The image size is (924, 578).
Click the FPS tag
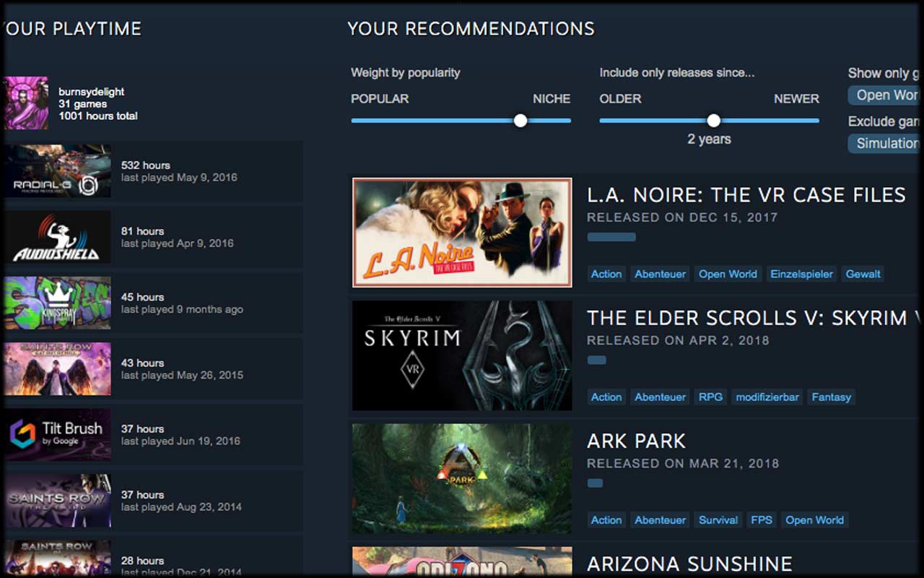762,519
